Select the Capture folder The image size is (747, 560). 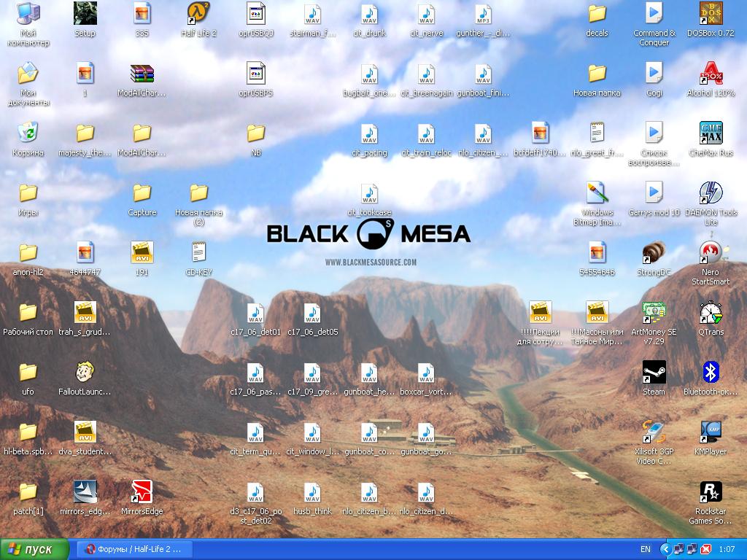[x=142, y=192]
